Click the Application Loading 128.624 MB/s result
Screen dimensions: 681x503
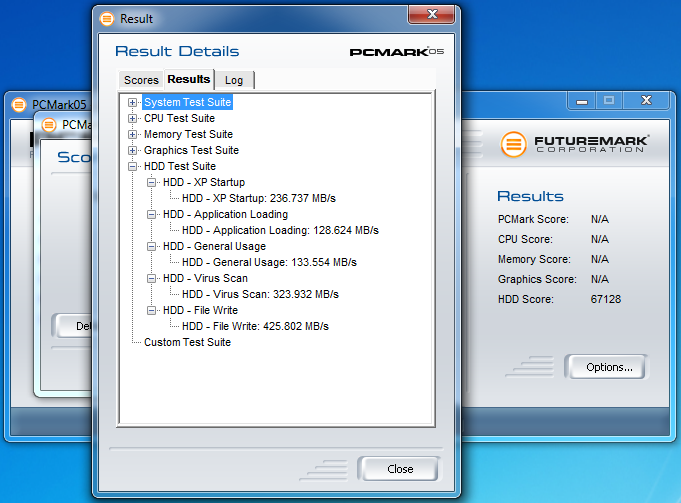[x=280, y=231]
